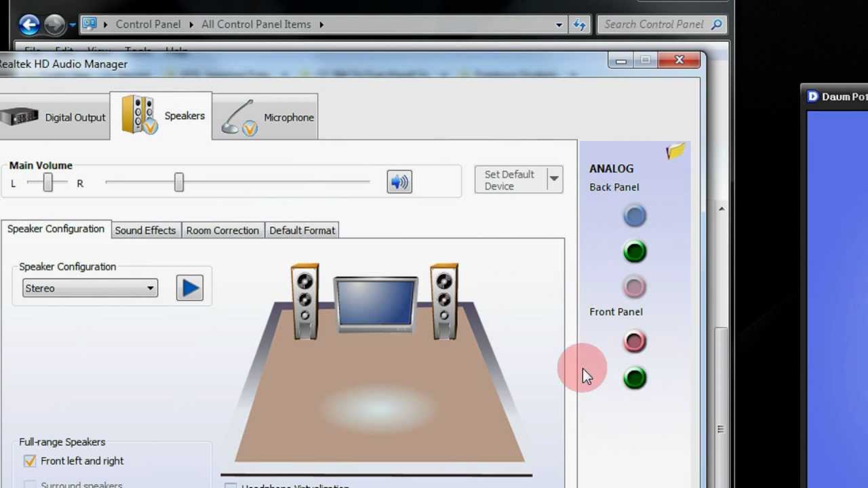Click the Control Panel back arrow
This screenshot has width=868, height=488.
pos(29,25)
